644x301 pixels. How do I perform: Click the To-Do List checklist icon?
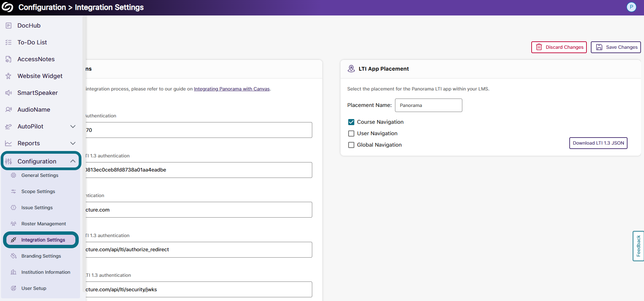coord(9,42)
